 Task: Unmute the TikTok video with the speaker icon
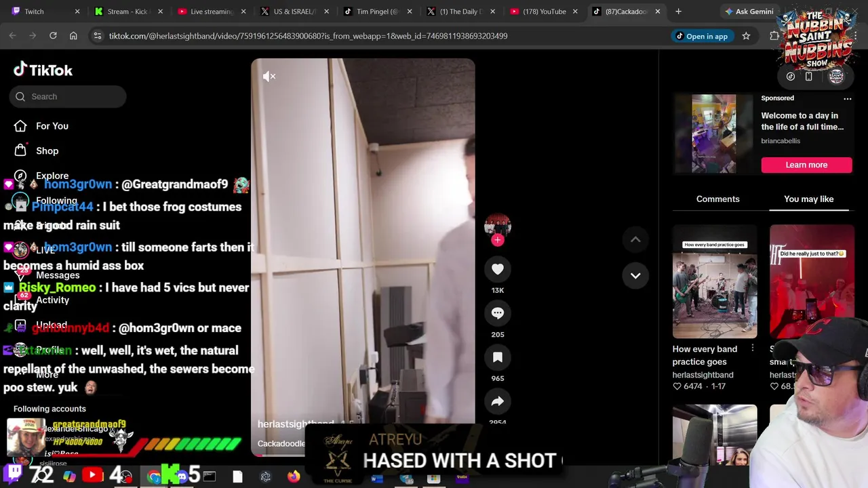pyautogui.click(x=269, y=77)
